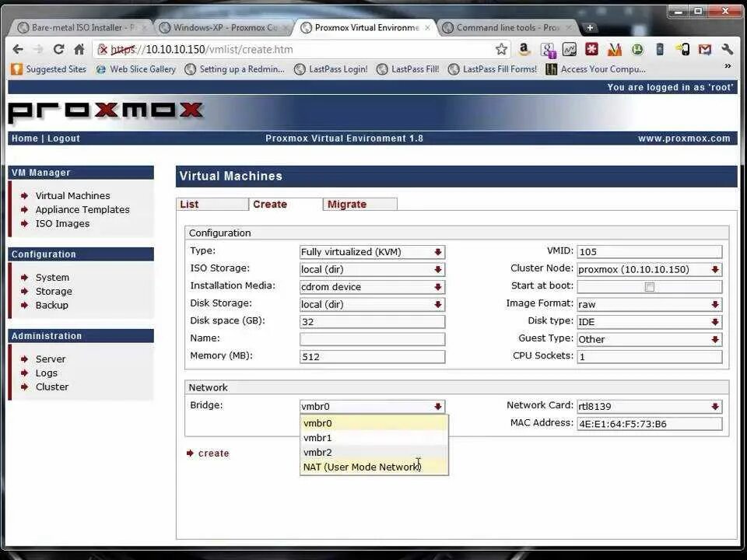Open the ISO Storage dropdown
This screenshot has width=747, height=560.
click(372, 270)
